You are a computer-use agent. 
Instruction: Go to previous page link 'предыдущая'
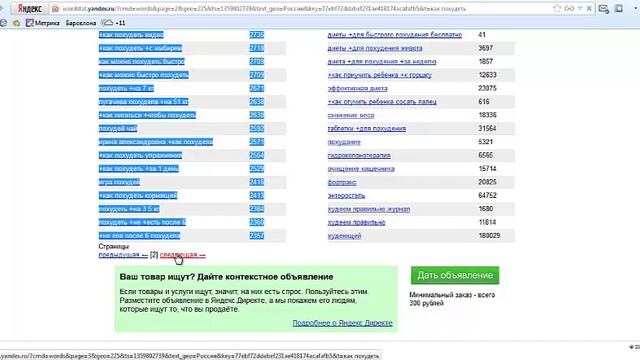(123, 254)
